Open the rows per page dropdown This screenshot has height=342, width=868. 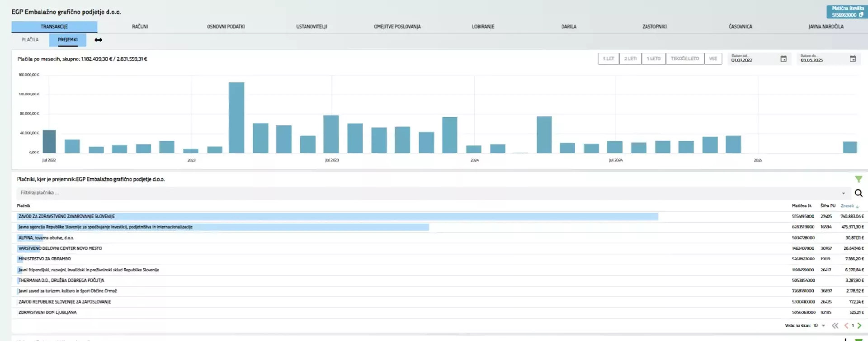pyautogui.click(x=823, y=326)
